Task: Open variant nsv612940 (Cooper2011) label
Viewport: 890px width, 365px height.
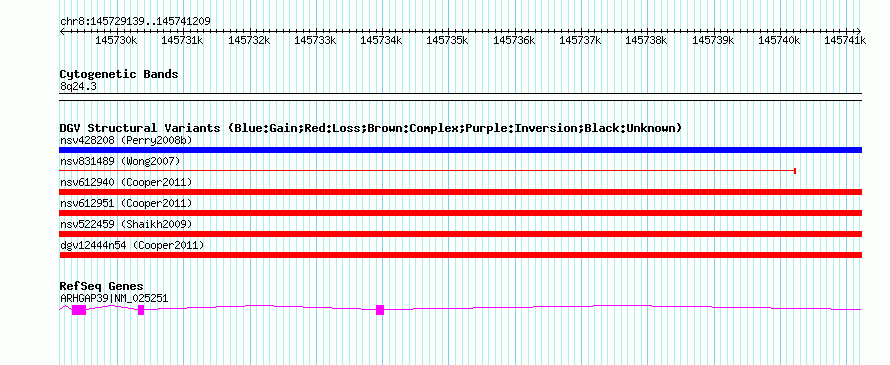Action: click(126, 182)
